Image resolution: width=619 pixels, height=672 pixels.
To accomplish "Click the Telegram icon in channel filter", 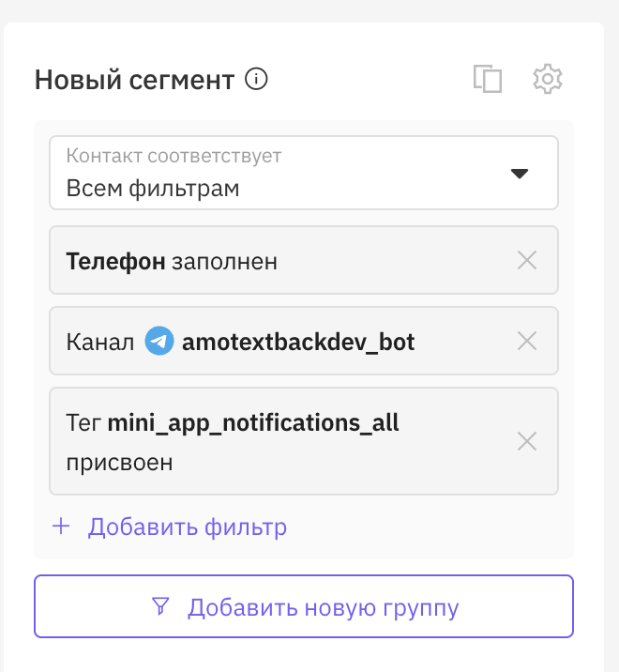I will tap(159, 341).
